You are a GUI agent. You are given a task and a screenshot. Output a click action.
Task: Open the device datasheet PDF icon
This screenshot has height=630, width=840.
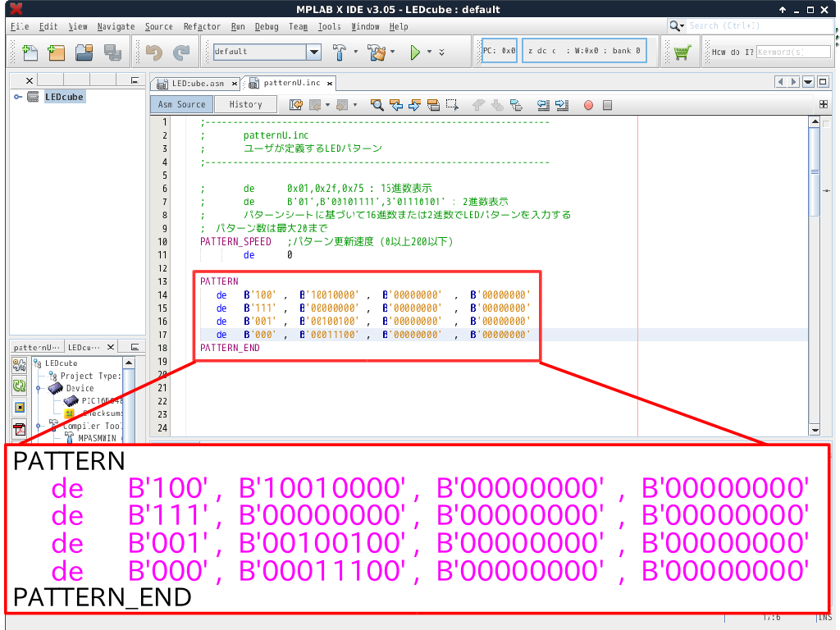click(20, 429)
